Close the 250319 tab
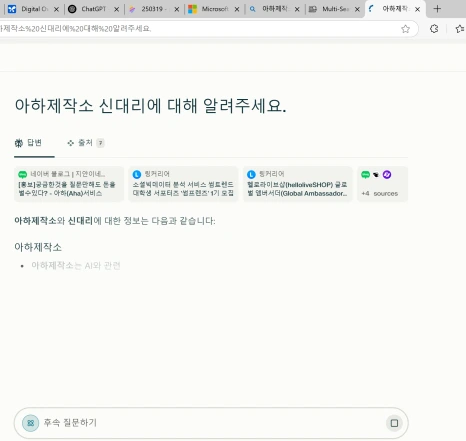This screenshot has height=441, width=466. click(x=177, y=9)
